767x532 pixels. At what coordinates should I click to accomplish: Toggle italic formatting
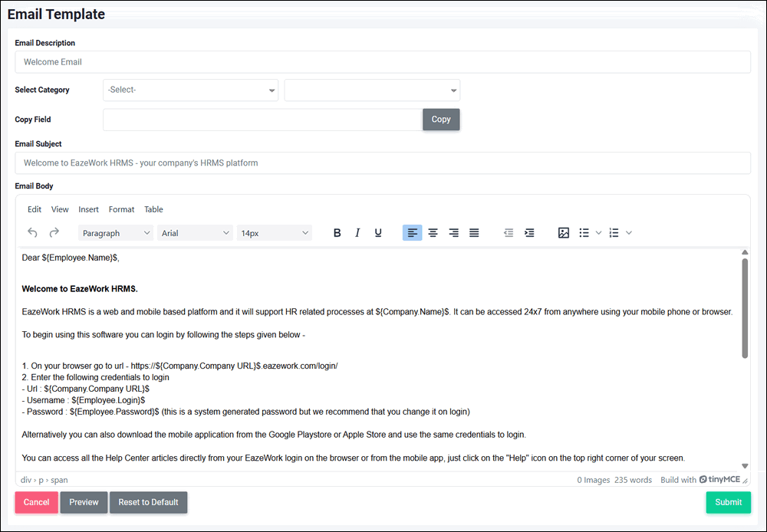[x=357, y=233]
